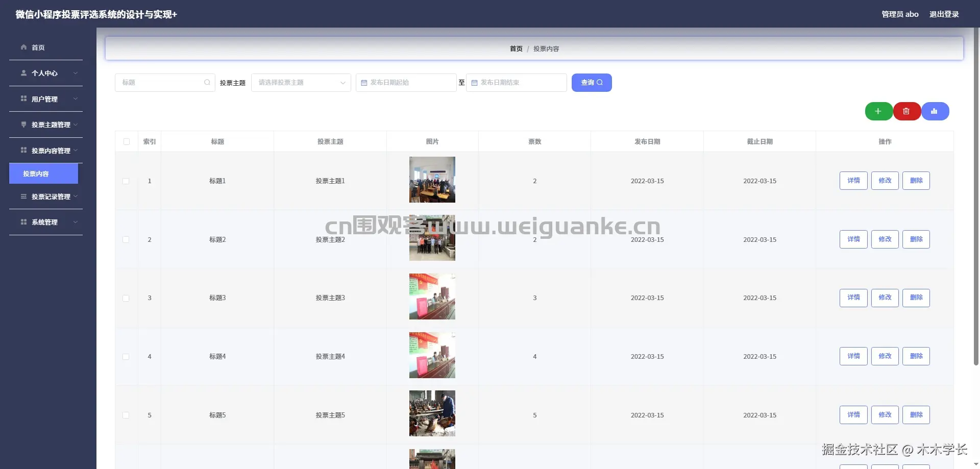Open the 投票主题管理 sidebar menu

click(x=46, y=125)
